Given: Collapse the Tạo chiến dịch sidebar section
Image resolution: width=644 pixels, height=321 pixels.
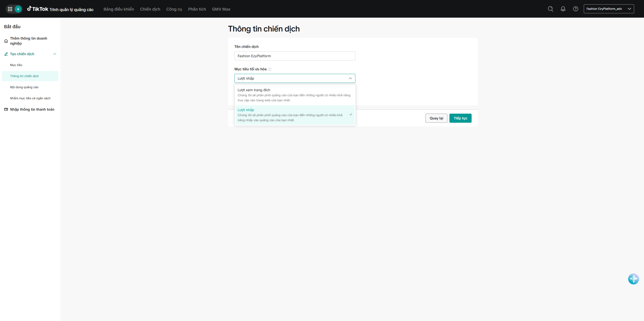Looking at the screenshot, I should point(55,54).
